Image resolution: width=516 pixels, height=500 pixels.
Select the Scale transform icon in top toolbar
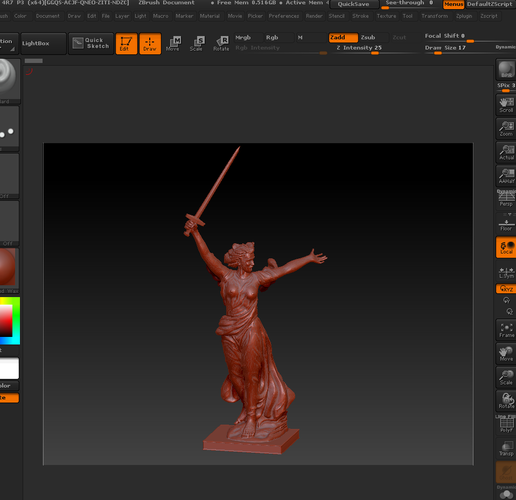click(197, 44)
